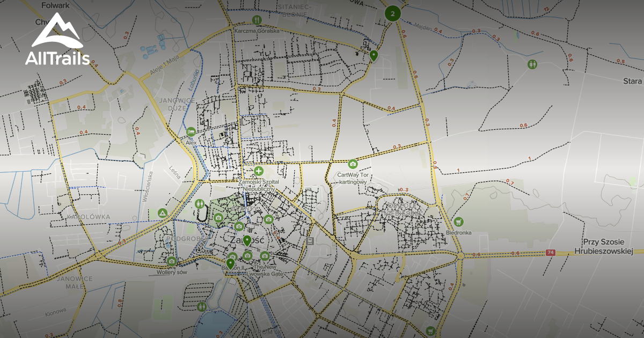Image resolution: width=644 pixels, height=338 pixels.
Task: Open the Alex lodging bed icon
Action: coord(191,132)
